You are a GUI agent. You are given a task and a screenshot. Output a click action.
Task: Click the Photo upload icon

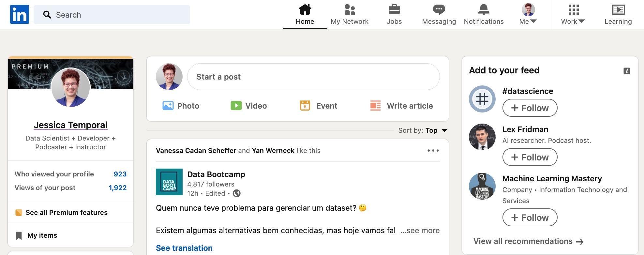pyautogui.click(x=168, y=106)
